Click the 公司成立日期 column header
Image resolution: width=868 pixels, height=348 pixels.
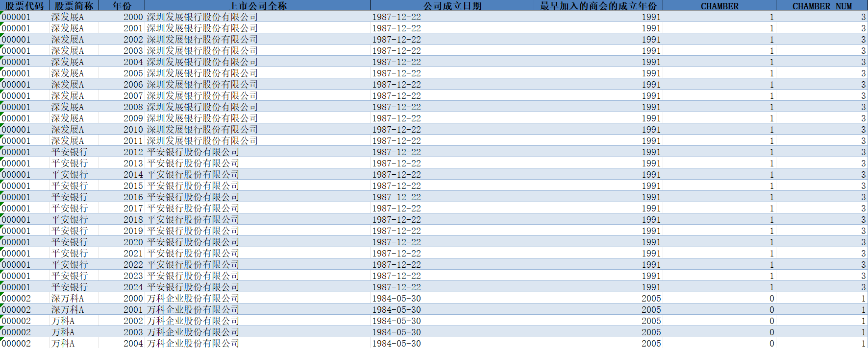452,6
